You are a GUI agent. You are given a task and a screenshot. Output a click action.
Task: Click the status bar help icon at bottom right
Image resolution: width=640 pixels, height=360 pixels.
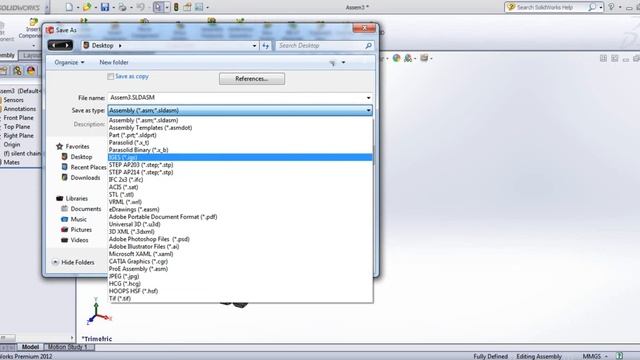pyautogui.click(x=619, y=356)
